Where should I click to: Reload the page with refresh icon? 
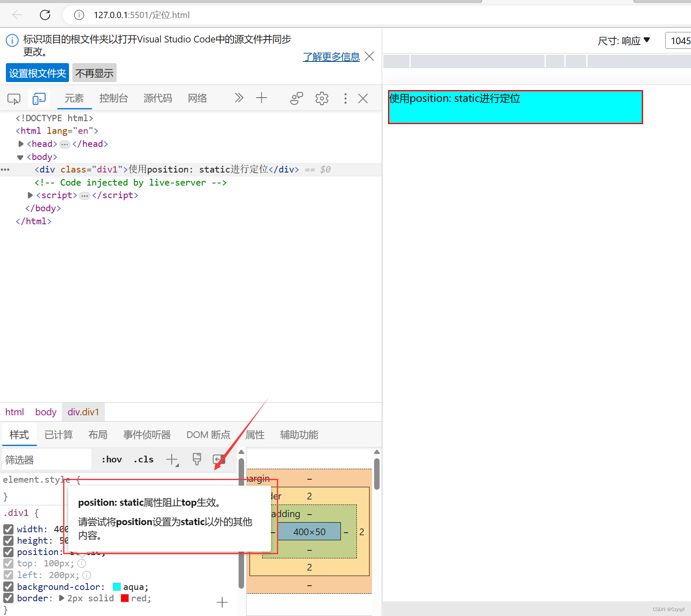coord(45,15)
